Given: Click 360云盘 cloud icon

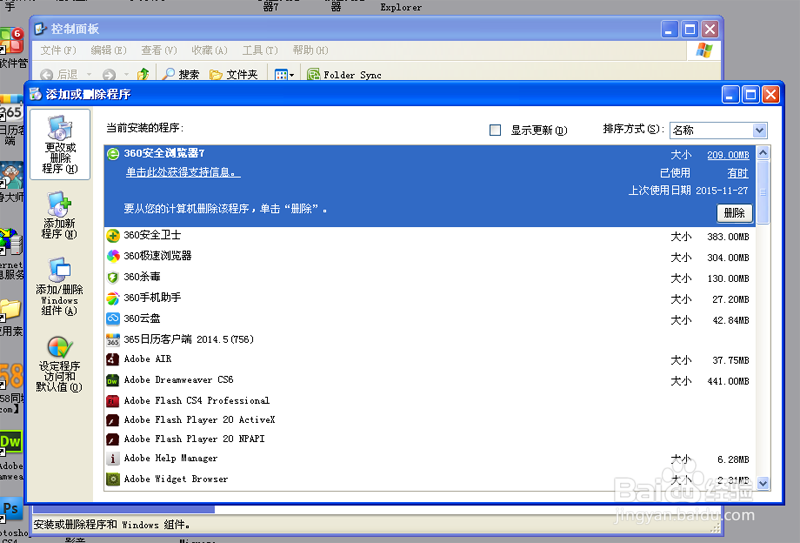Looking at the screenshot, I should coord(113,319).
